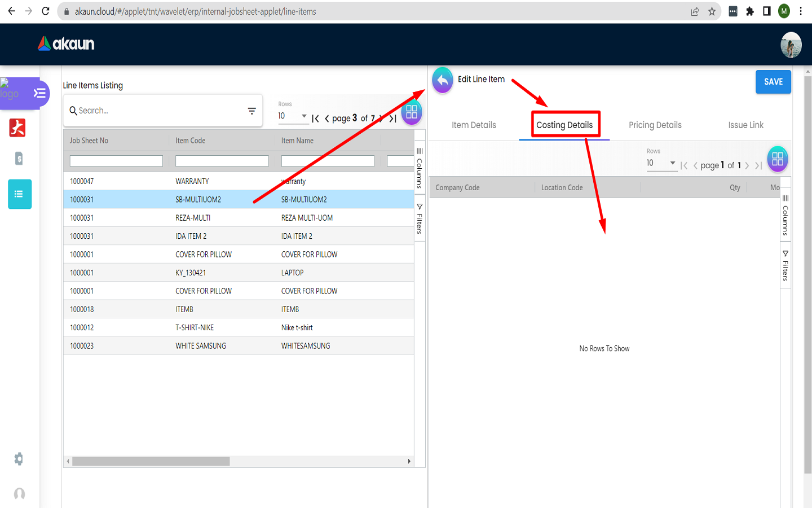812x508 pixels.
Task: Go to previous page in Costing Details grid
Action: pyautogui.click(x=695, y=165)
